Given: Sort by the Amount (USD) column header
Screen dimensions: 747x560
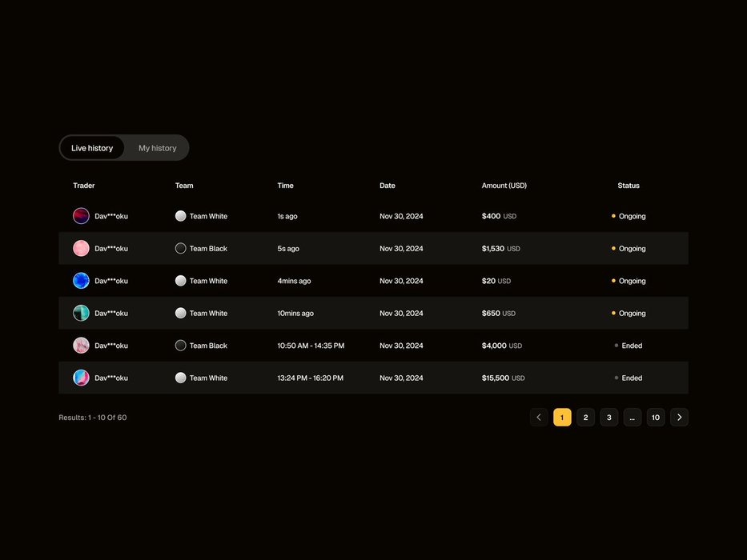Looking at the screenshot, I should point(504,186).
